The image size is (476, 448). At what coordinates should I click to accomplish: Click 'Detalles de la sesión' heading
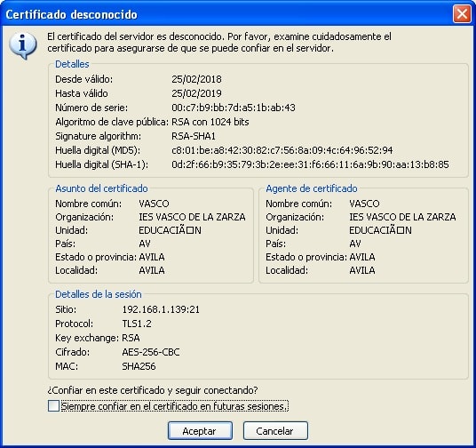(98, 294)
